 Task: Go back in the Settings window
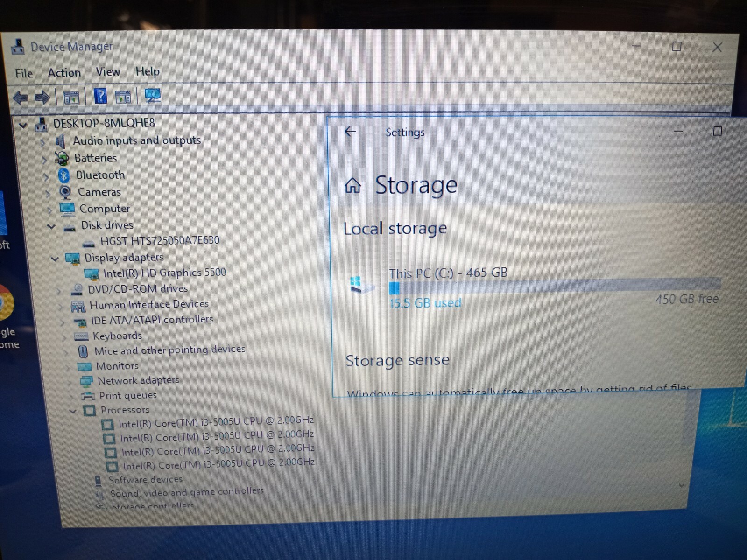pos(350,132)
